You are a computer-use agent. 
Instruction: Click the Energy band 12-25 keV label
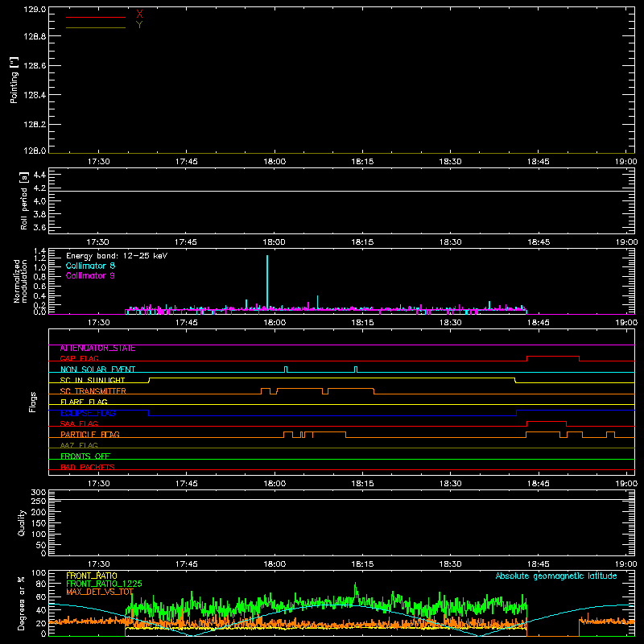(x=117, y=256)
